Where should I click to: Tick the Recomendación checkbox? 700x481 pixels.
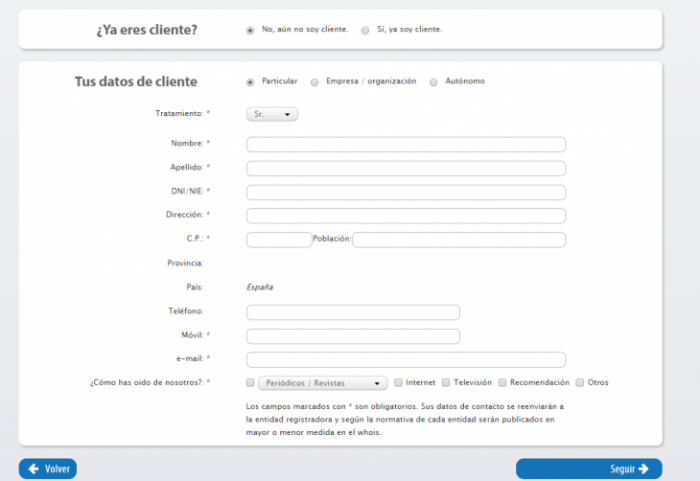pyautogui.click(x=502, y=383)
